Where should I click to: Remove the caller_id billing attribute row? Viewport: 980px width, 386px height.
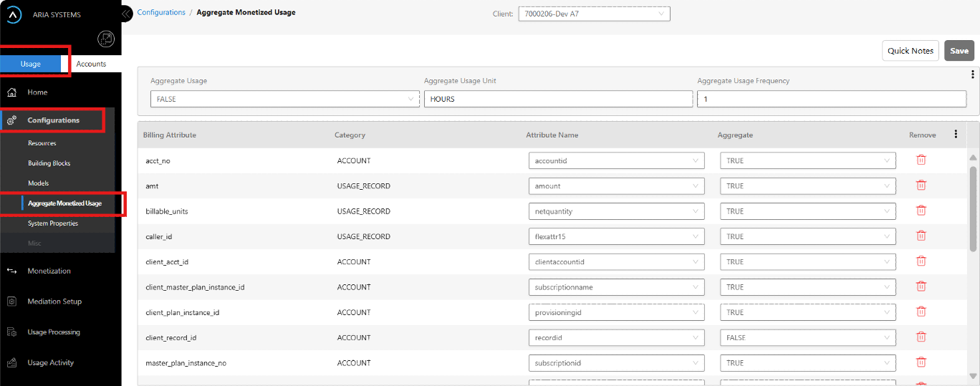coord(921,236)
